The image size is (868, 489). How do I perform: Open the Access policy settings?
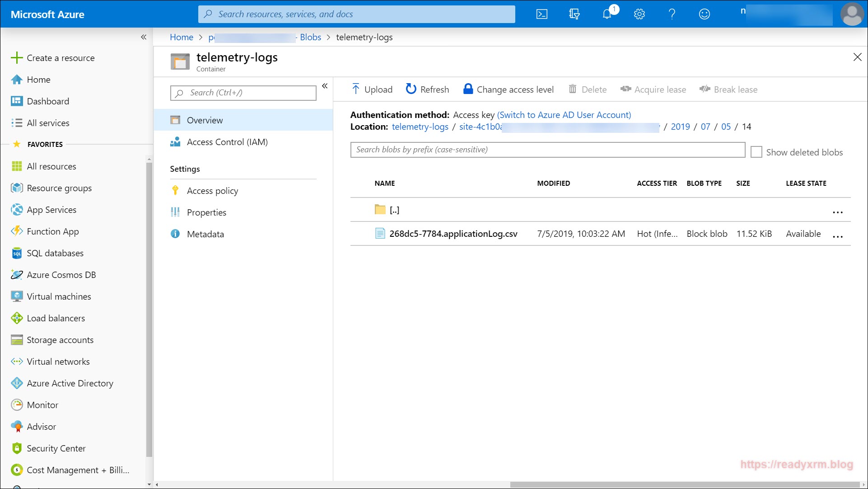[x=212, y=191]
